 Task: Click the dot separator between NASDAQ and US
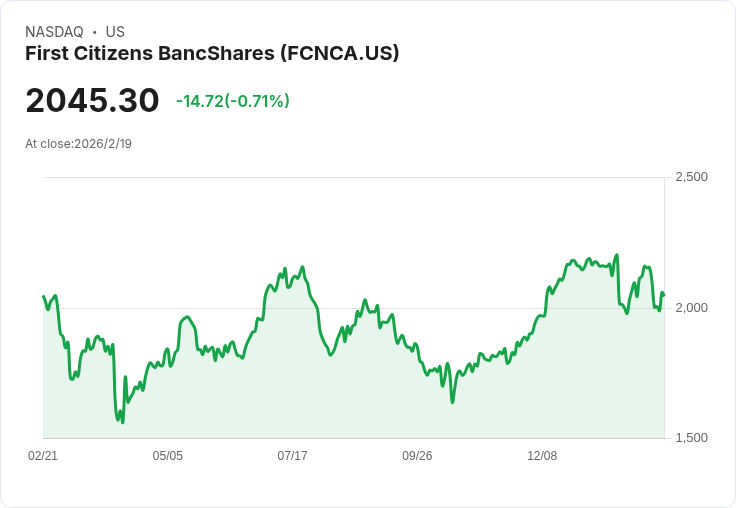pyautogui.click(x=94, y=32)
